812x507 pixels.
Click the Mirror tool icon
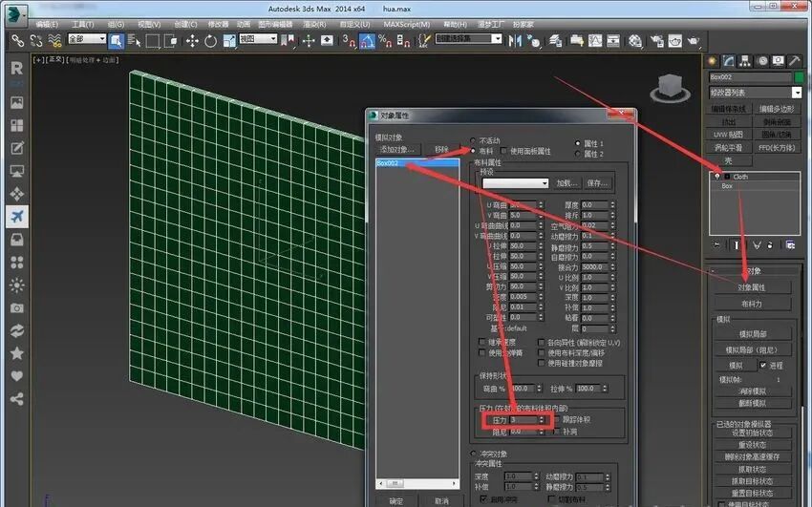515,40
